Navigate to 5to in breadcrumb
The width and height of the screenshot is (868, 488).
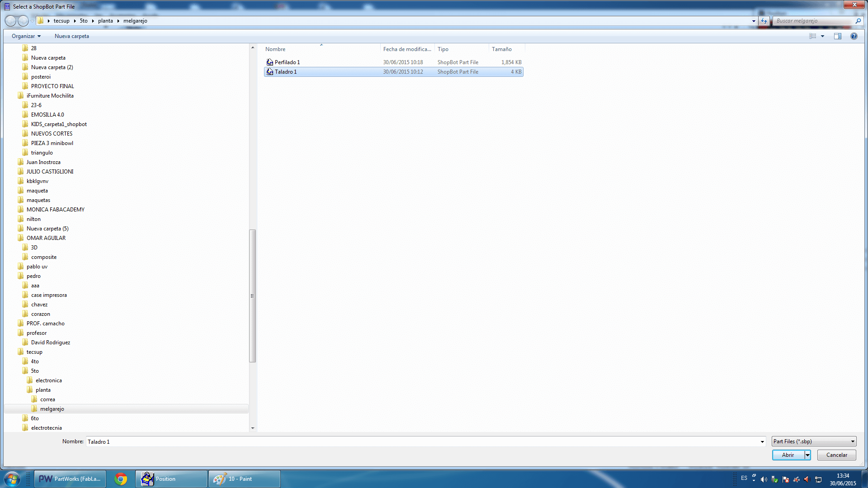tap(84, 21)
